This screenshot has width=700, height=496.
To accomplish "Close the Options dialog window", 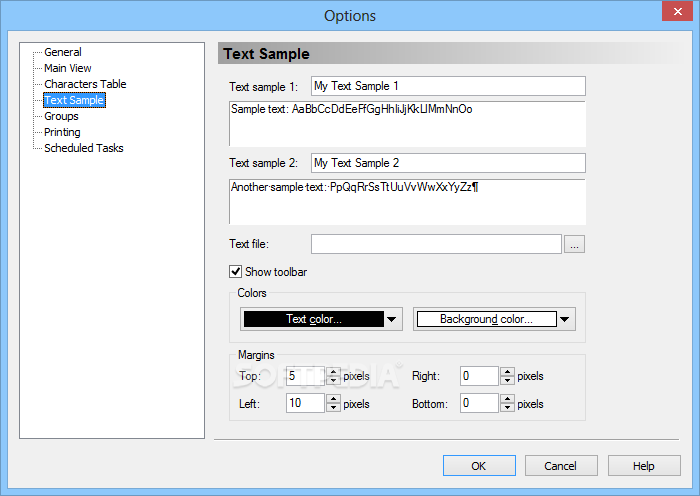I will (677, 11).
